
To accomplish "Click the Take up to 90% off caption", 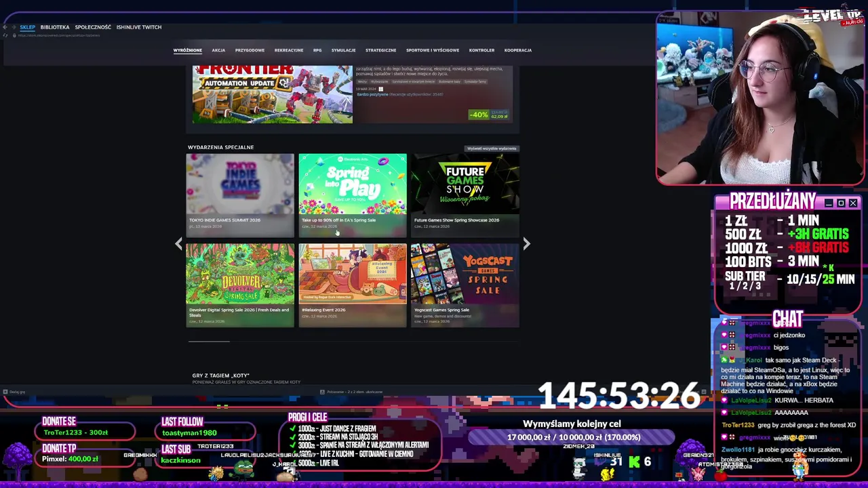I will tap(338, 220).
